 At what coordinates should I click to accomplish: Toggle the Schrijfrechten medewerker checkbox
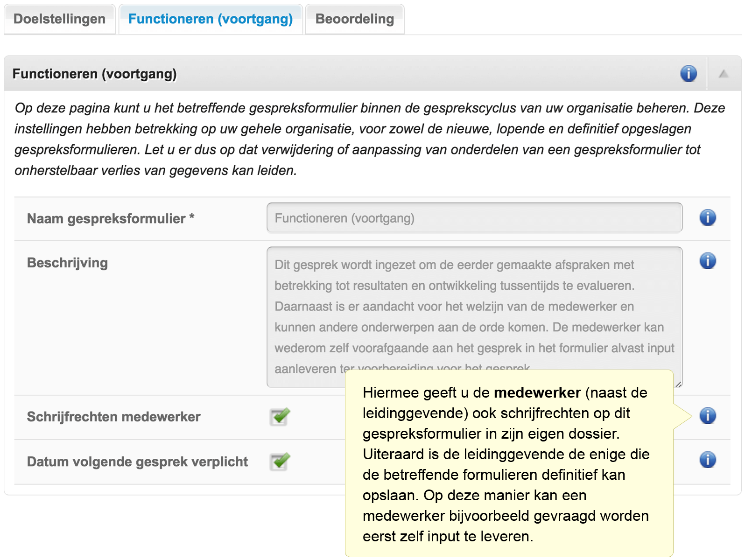click(x=280, y=416)
